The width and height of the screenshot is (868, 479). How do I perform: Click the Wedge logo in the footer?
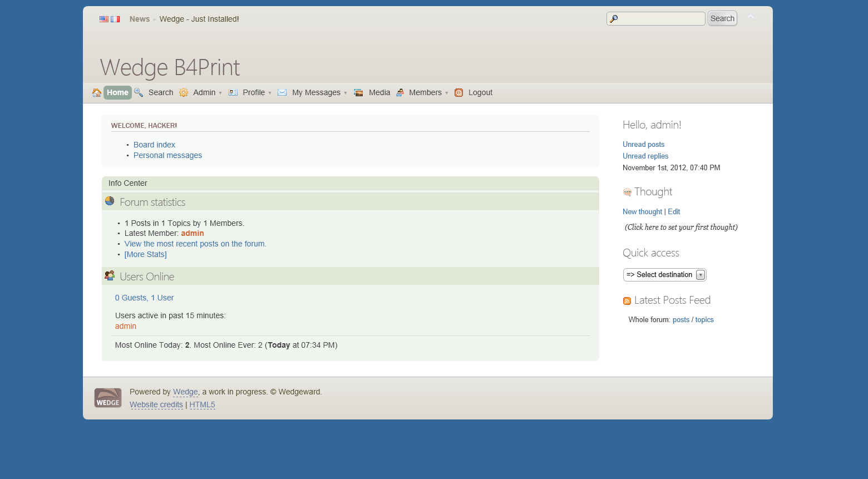point(108,398)
